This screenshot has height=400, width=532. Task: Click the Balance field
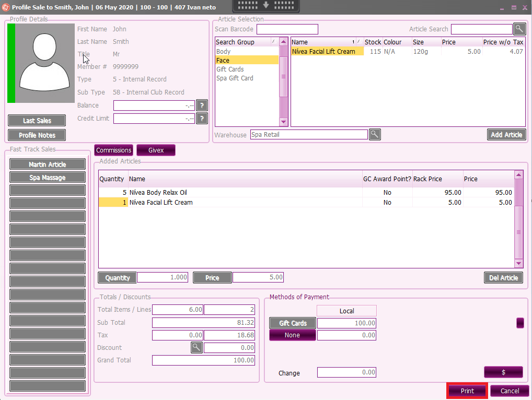pyautogui.click(x=154, y=105)
